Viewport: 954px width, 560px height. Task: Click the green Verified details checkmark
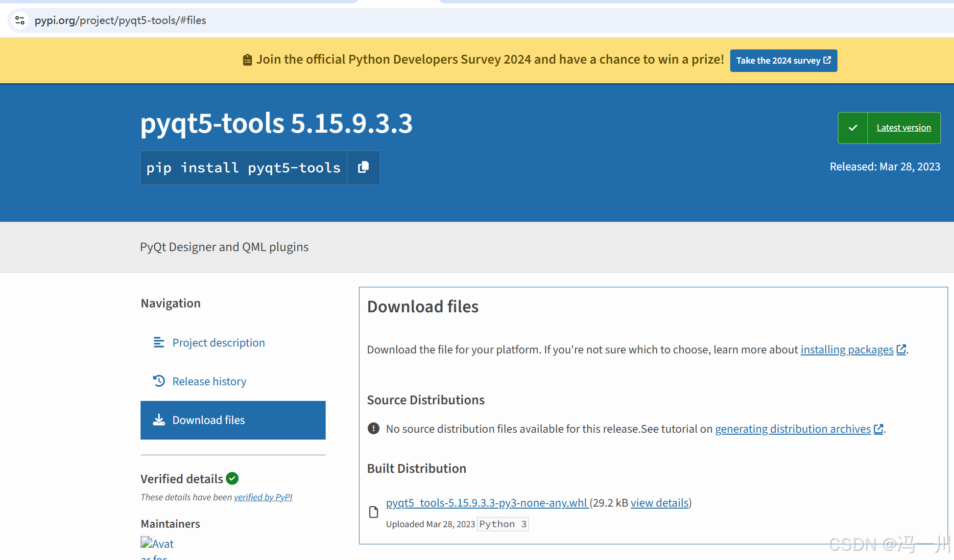[232, 478]
